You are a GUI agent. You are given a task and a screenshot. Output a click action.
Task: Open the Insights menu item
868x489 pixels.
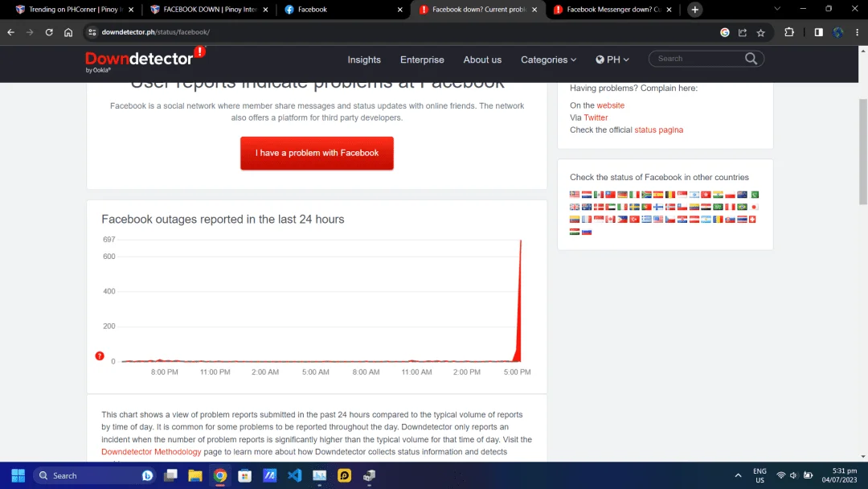pyautogui.click(x=364, y=60)
